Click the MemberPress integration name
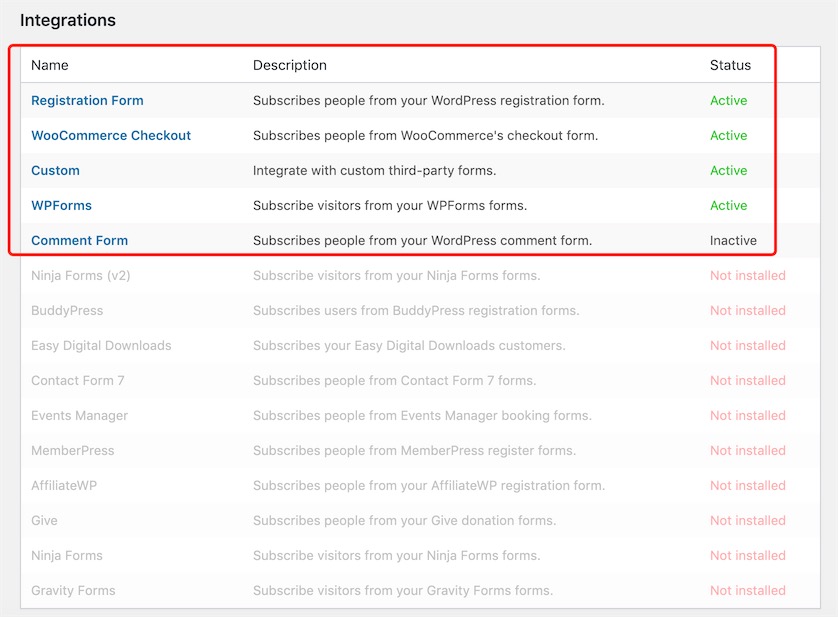 point(72,451)
